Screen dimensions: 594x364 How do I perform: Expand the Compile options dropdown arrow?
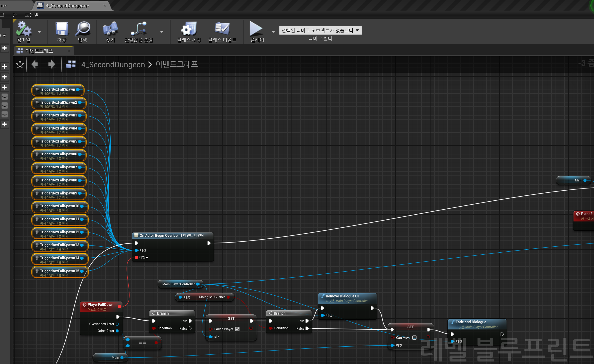point(40,32)
